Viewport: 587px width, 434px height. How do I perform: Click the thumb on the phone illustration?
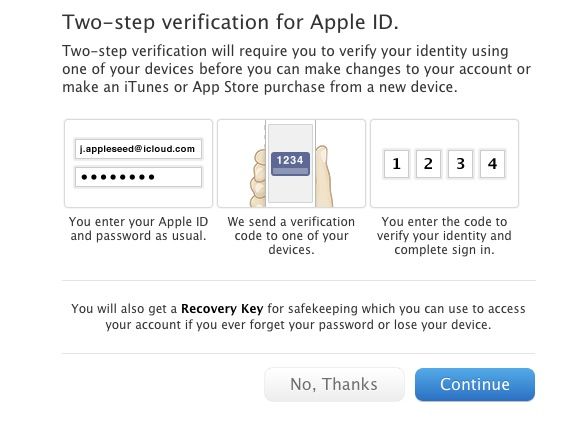pos(324,177)
